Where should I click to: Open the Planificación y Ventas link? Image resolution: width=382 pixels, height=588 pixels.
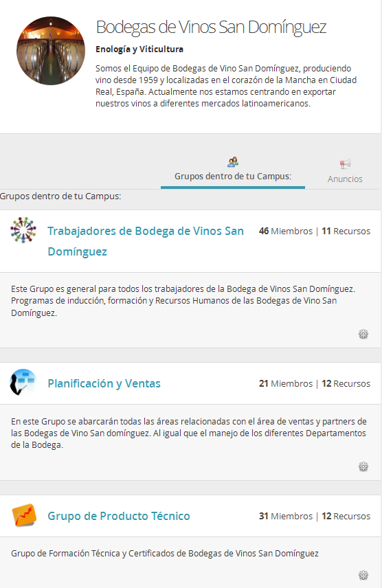tap(104, 383)
